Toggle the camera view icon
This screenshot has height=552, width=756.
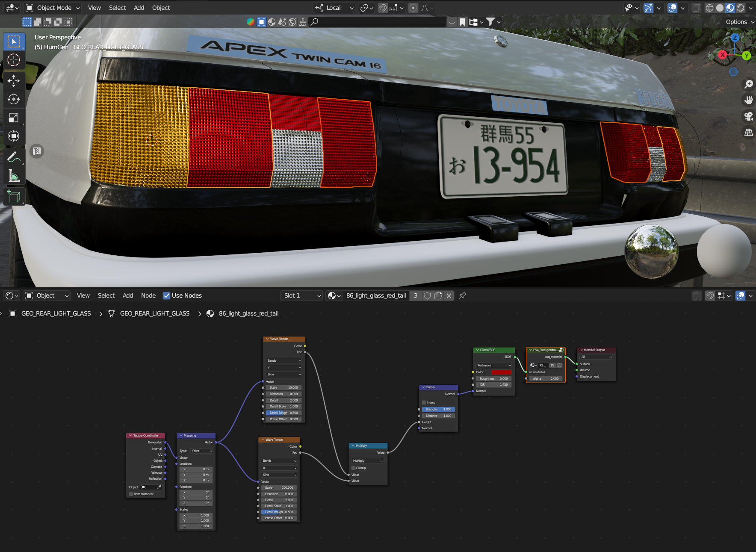748,116
